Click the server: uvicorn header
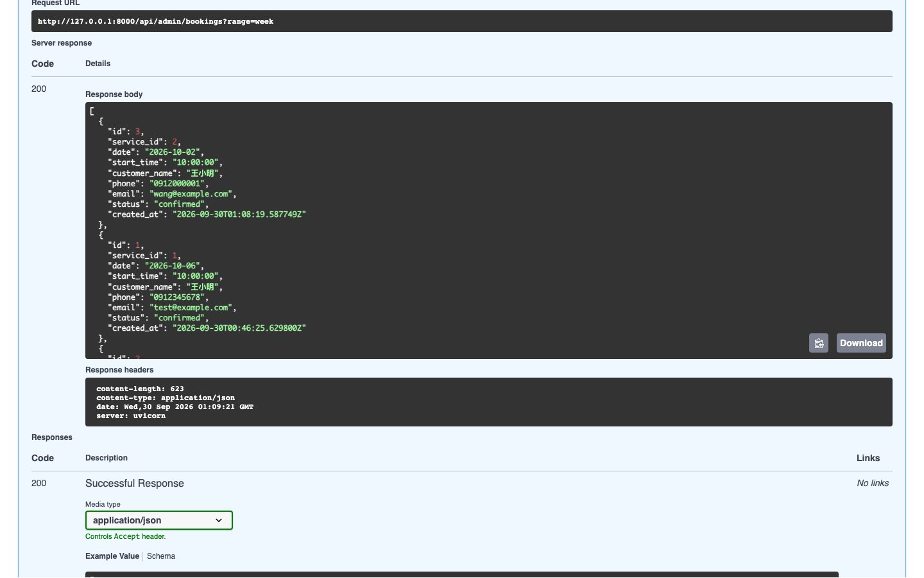 pyautogui.click(x=131, y=416)
